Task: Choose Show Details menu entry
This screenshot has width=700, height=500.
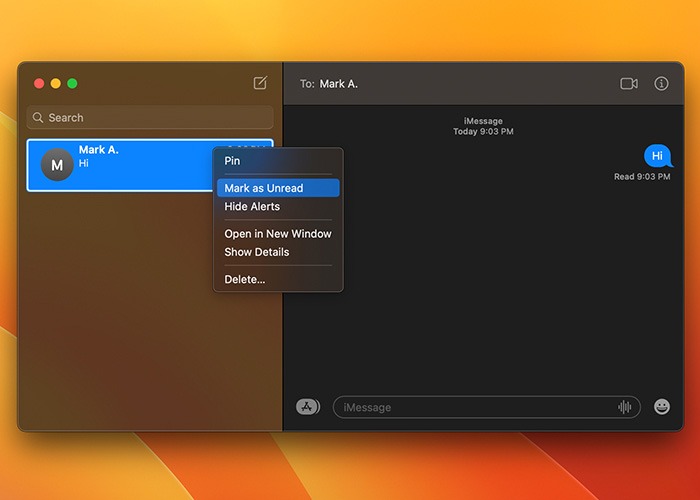Action: pos(278,252)
